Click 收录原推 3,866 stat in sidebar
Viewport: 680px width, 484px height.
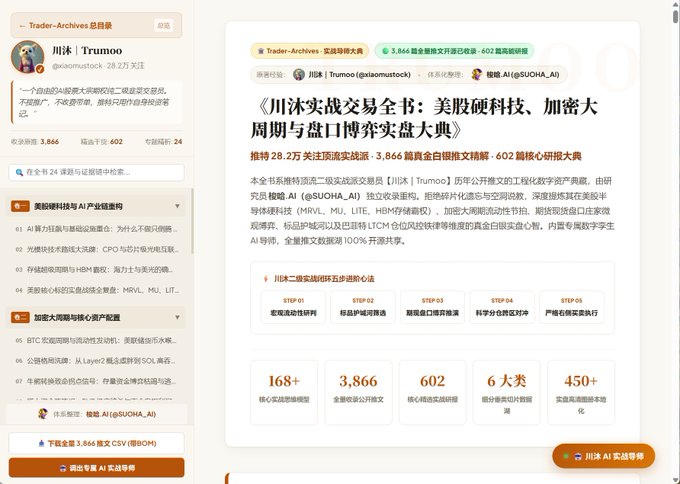(35, 141)
